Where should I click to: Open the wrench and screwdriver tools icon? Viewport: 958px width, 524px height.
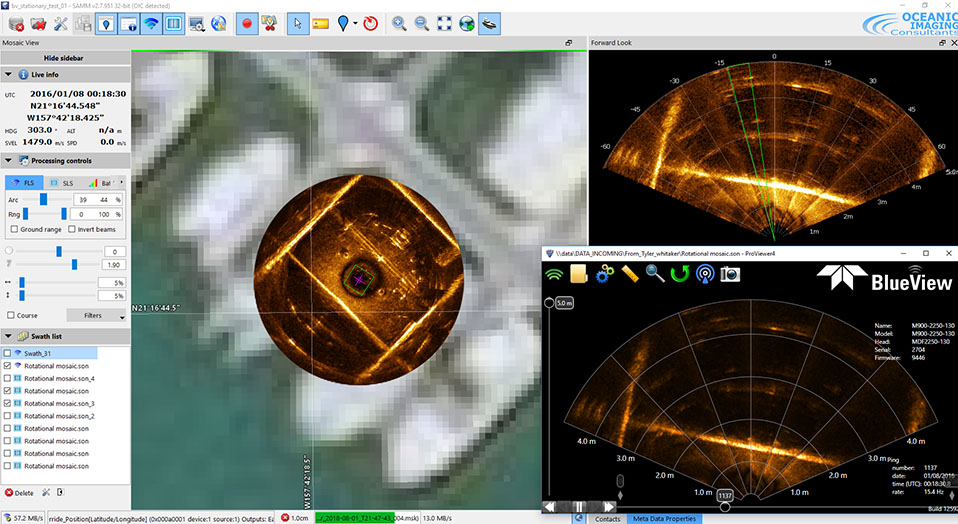[60, 24]
